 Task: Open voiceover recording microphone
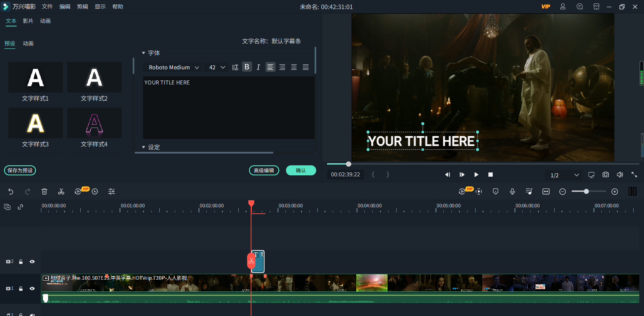(512, 191)
